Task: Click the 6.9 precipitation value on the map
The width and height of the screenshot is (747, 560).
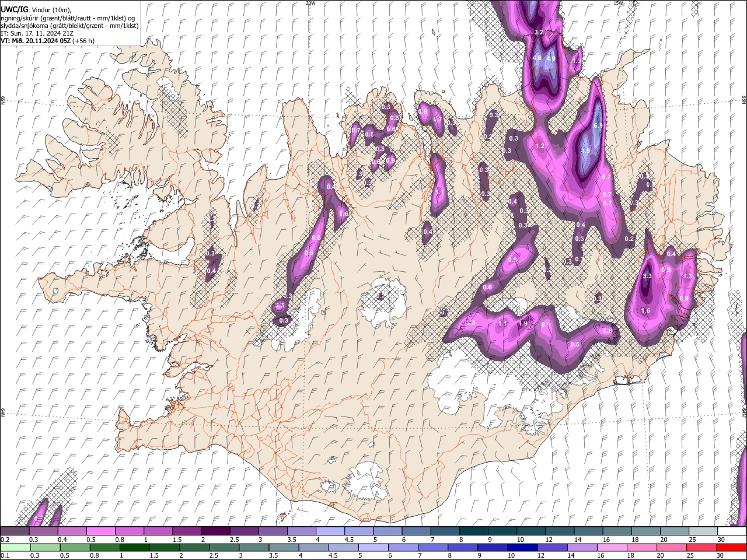Action: (598, 125)
